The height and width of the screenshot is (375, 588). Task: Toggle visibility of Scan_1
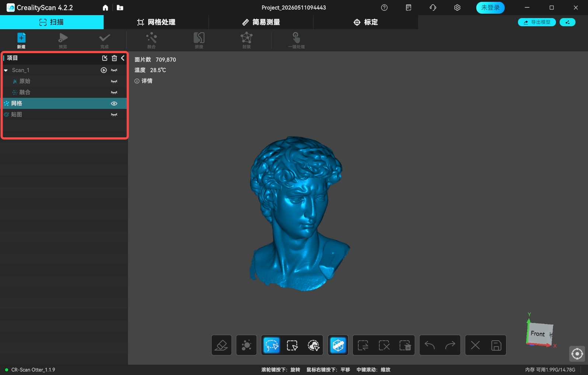(x=114, y=70)
